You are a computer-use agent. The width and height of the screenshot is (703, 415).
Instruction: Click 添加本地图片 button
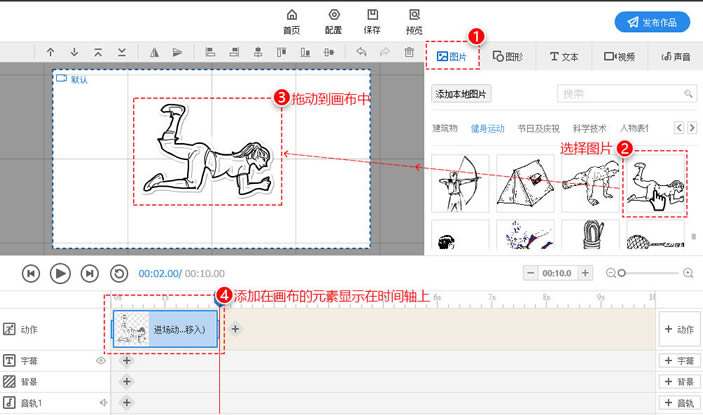[461, 94]
